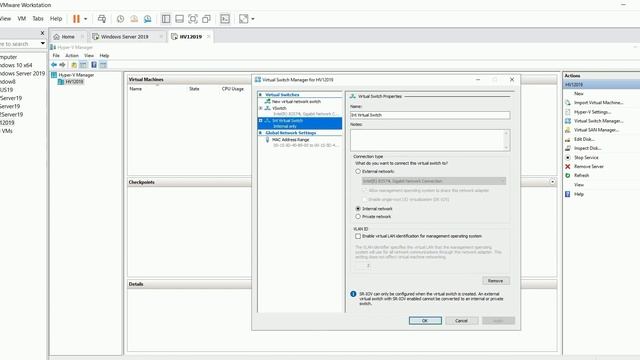Close the library panel with the X

(x=42, y=33)
